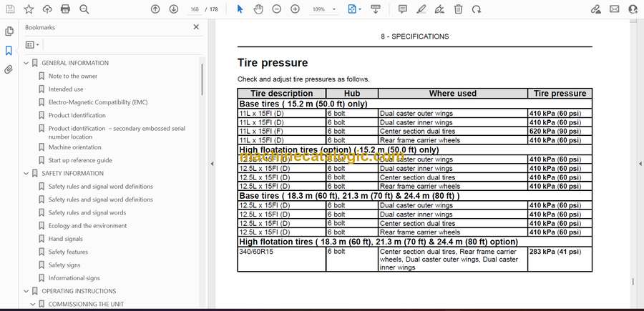Go to Informational signs bookmark
This screenshot has height=311, width=644.
[x=74, y=278]
